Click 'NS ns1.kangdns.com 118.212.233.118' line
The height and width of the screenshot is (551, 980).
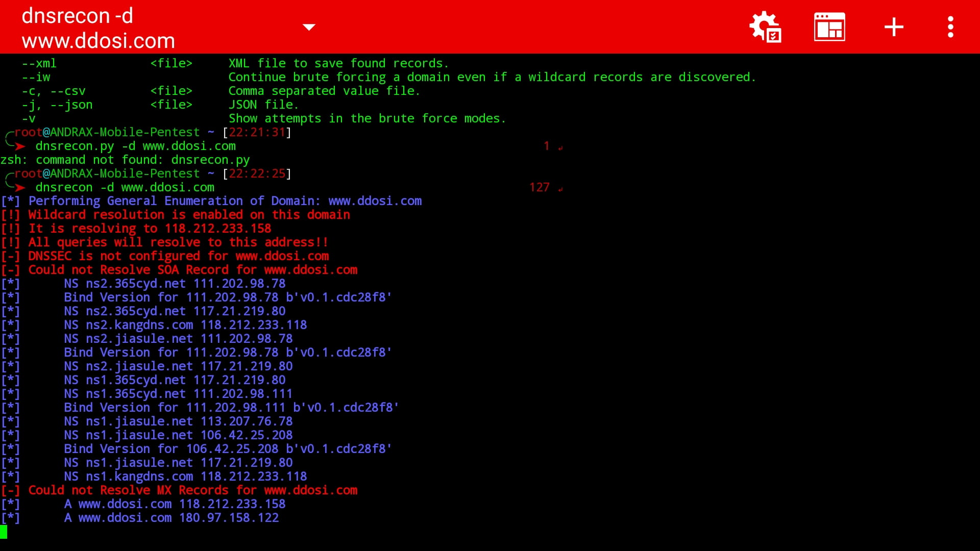pyautogui.click(x=185, y=477)
